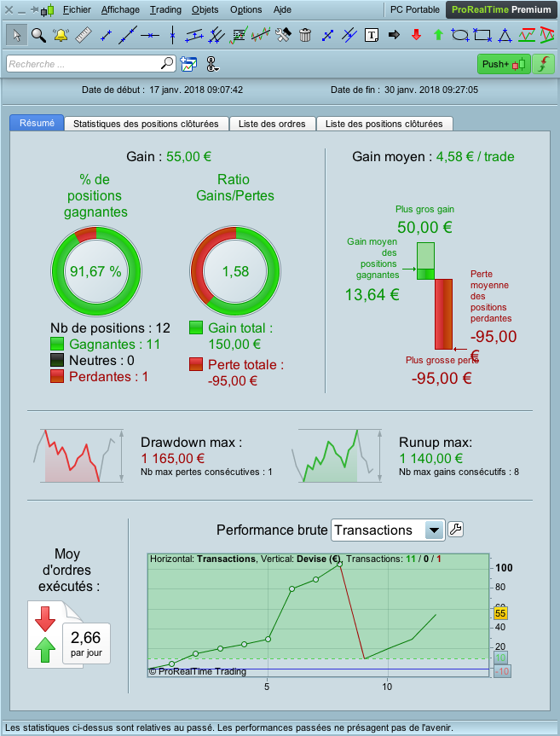The width and height of the screenshot is (560, 736).
Task: Open the hammer and wrench settings tool
Action: [x=283, y=35]
